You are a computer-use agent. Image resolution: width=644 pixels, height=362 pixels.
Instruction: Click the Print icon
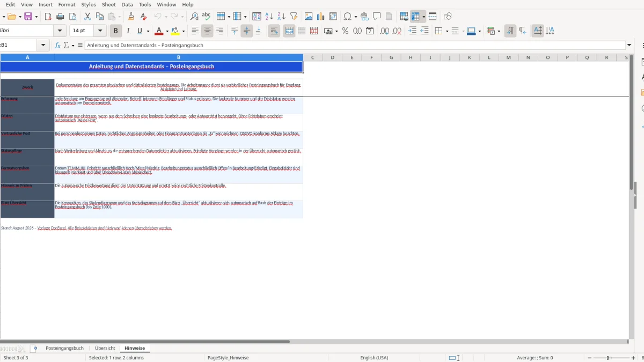61,17
